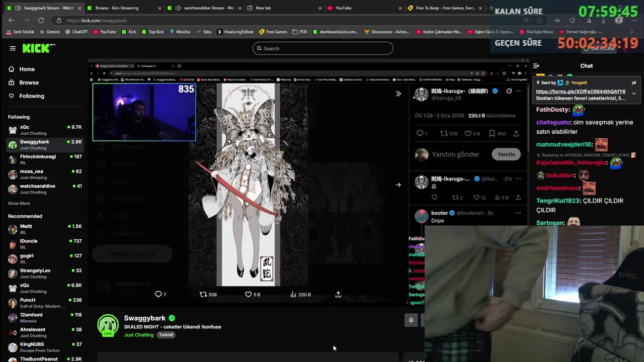The image size is (644, 362).
Task: Click the Yanıtını gönder reply field
Action: tap(455, 154)
